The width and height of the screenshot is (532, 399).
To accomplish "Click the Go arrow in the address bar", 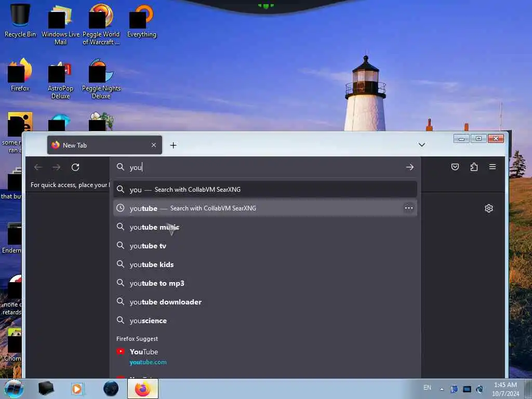I will pos(410,167).
